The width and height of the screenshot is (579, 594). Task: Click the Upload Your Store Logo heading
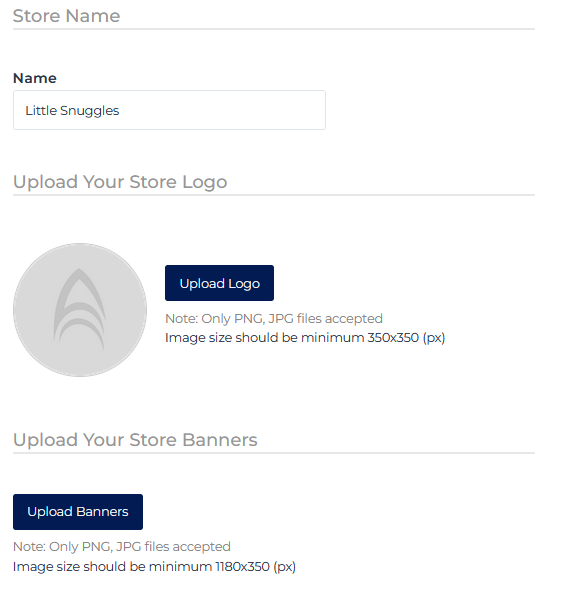[120, 182]
